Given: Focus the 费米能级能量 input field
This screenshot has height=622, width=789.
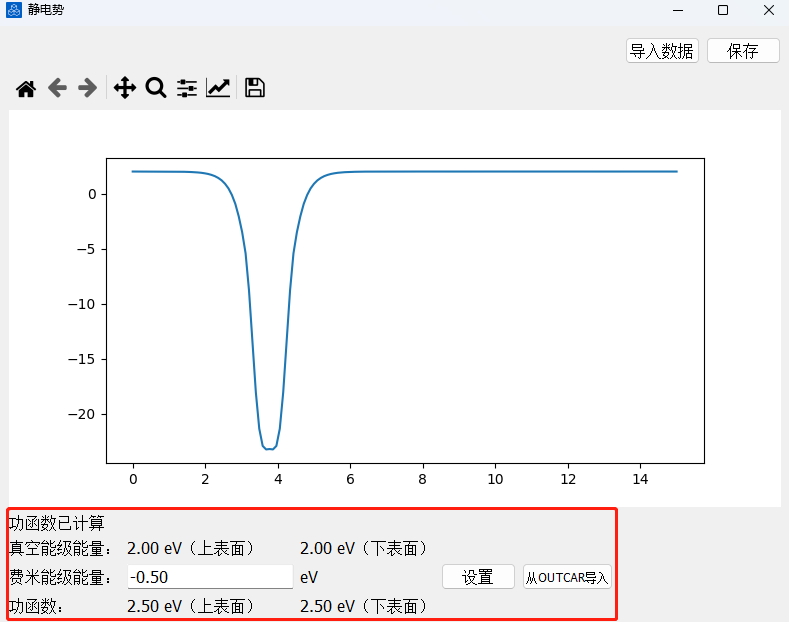Looking at the screenshot, I should click(210, 577).
